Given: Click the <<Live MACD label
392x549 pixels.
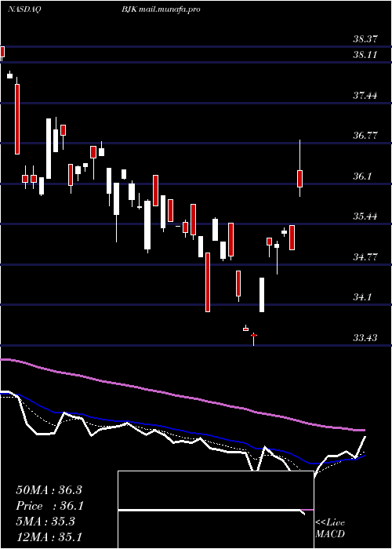Looking at the screenshot, I should tap(330, 529).
